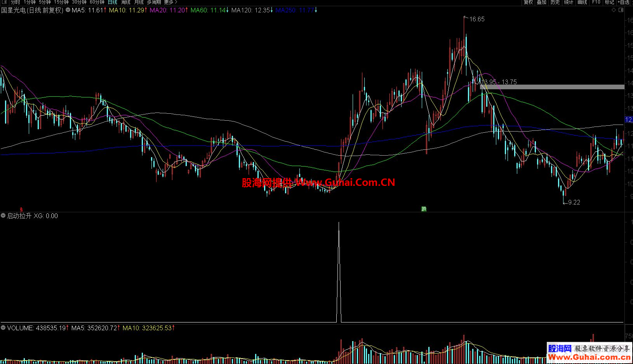Click the 历史 history button
This screenshot has height=364, width=633.
pos(555,2)
